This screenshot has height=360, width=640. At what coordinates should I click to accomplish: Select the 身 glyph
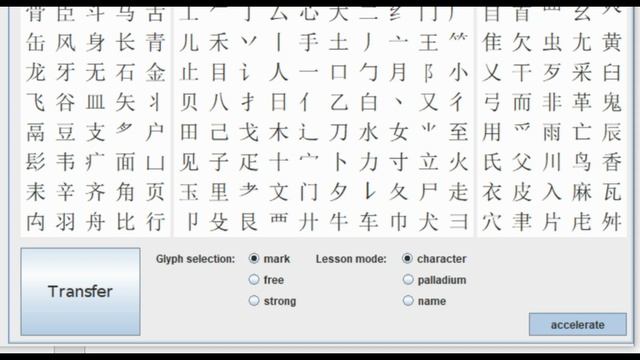coord(96,42)
